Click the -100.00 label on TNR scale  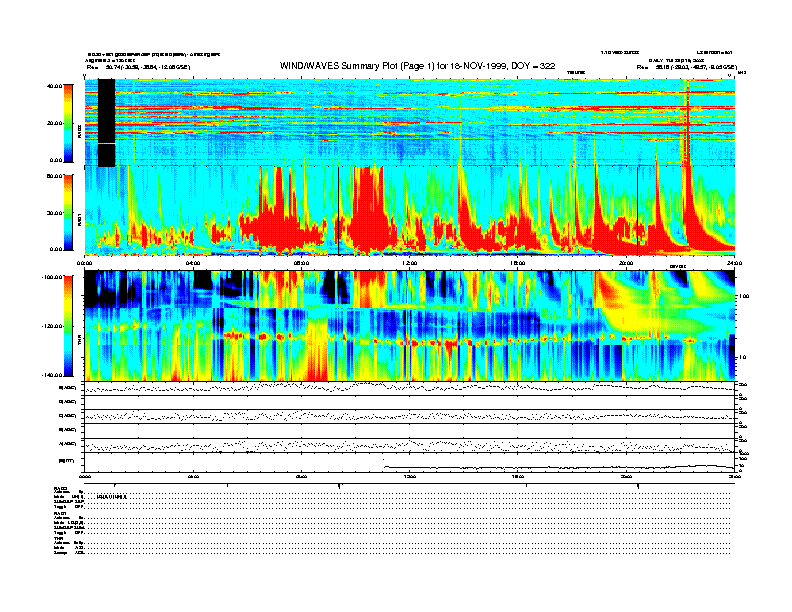click(x=52, y=277)
